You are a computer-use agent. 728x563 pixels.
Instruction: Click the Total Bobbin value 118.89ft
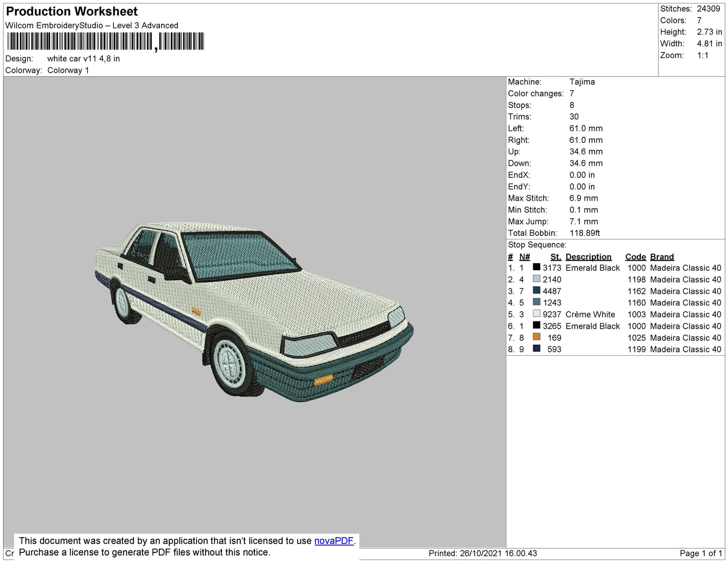584,233
